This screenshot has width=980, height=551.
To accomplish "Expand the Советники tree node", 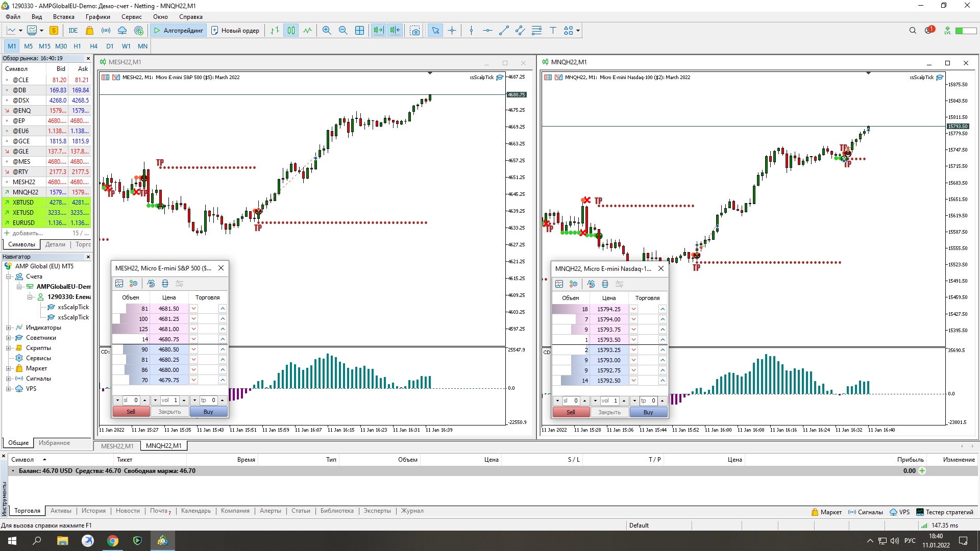I will coord(8,338).
